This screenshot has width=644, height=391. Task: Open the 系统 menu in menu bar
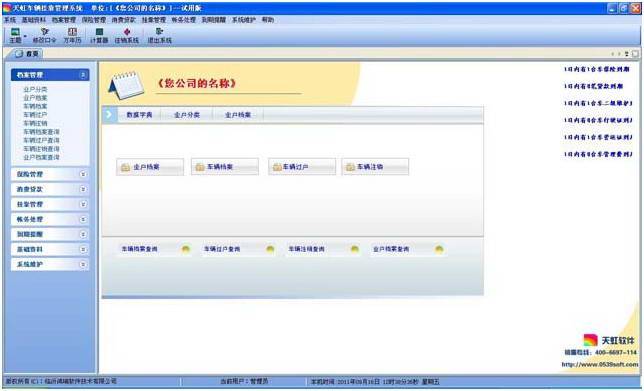(x=9, y=20)
